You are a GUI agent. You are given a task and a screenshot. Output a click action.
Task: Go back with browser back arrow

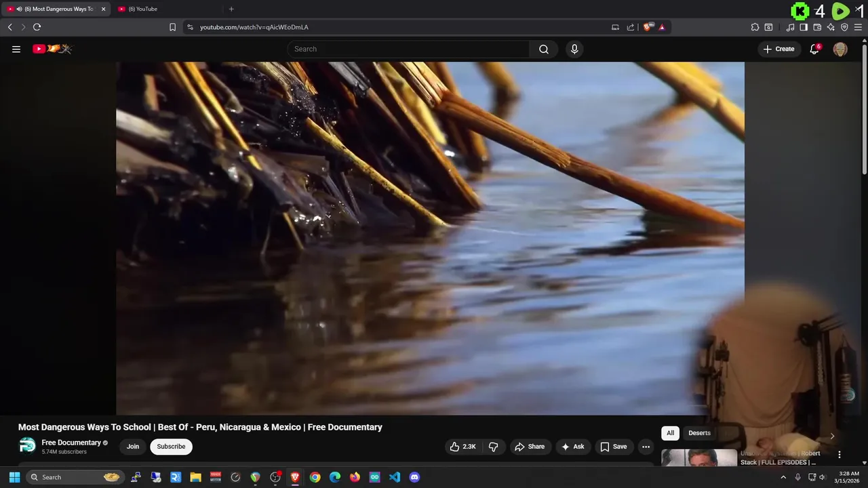pyautogui.click(x=10, y=27)
